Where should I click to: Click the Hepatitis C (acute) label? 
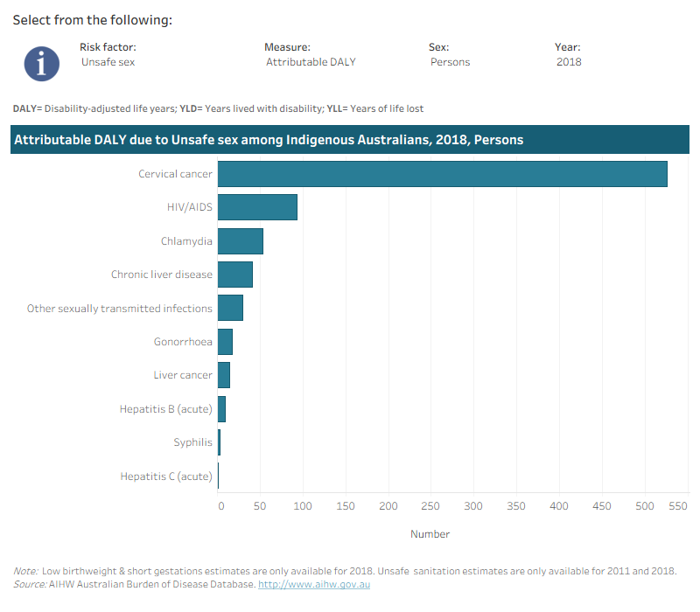click(x=166, y=476)
